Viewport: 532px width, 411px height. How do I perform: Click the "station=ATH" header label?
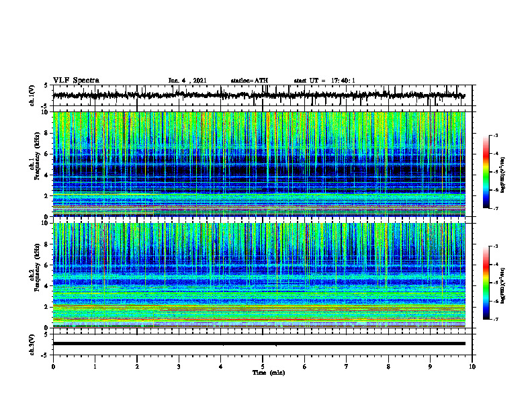tap(249, 81)
